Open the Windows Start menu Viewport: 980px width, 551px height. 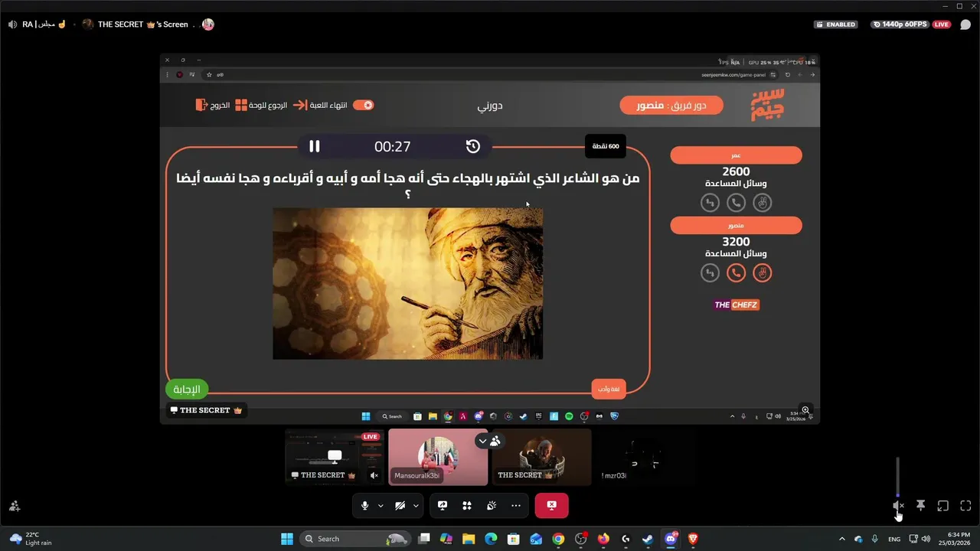click(287, 539)
